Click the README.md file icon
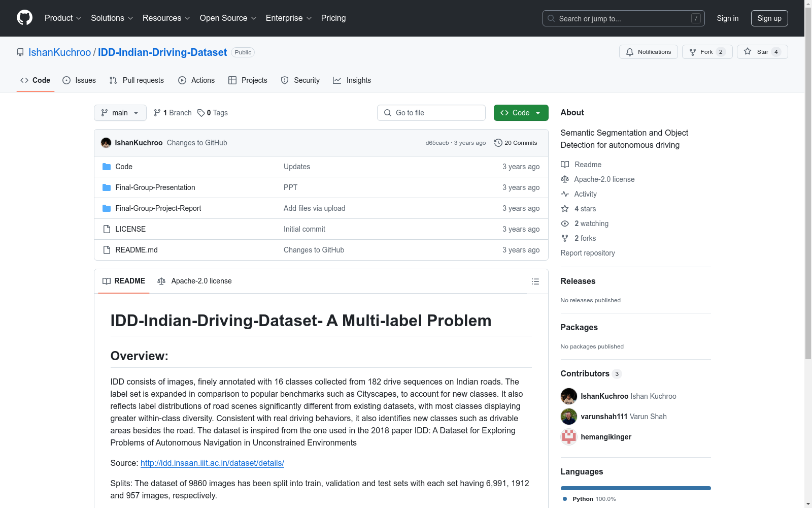 (x=107, y=250)
